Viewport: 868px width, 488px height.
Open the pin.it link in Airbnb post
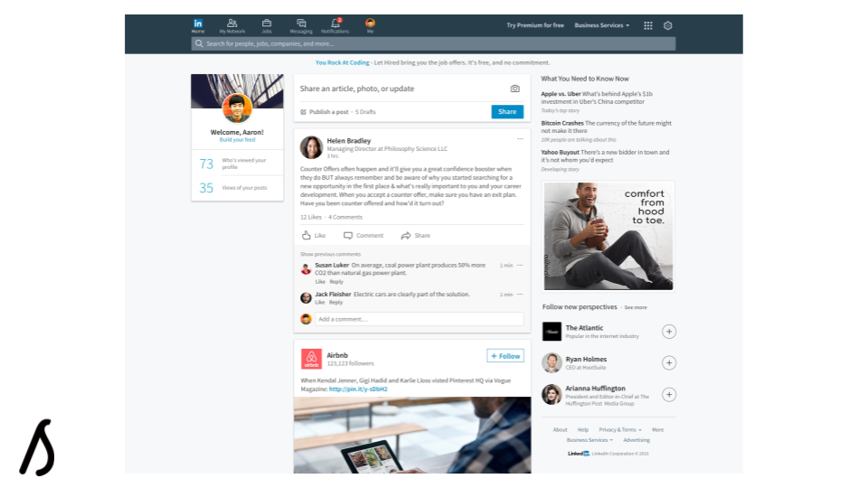pyautogui.click(x=358, y=389)
